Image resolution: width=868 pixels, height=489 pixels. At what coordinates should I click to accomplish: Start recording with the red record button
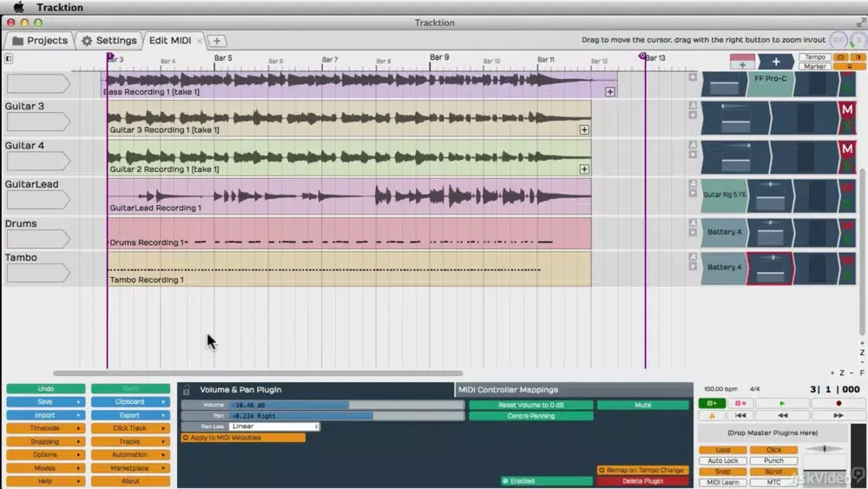click(838, 403)
